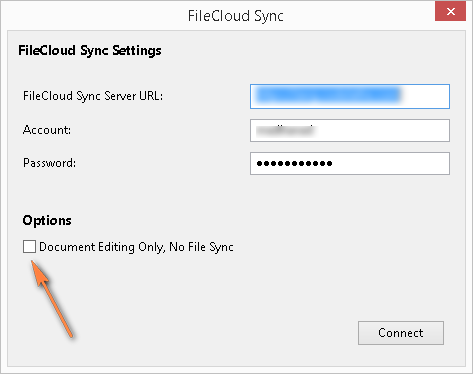Click the 'FileCloud Sync Settings' heading

(90, 51)
